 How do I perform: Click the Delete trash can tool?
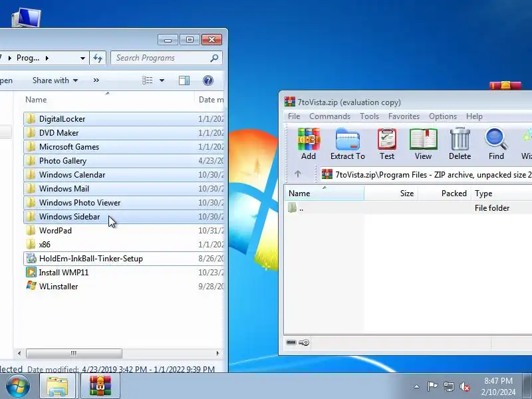[x=460, y=144]
